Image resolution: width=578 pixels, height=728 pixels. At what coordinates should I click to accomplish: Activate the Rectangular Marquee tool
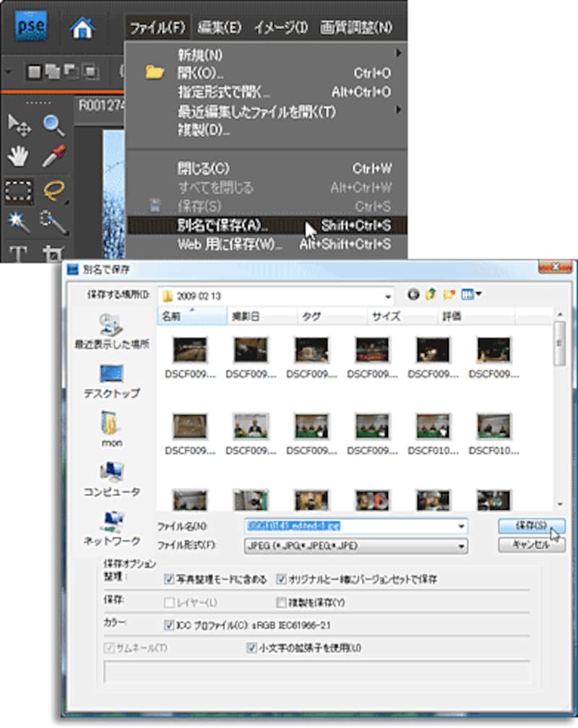click(19, 190)
